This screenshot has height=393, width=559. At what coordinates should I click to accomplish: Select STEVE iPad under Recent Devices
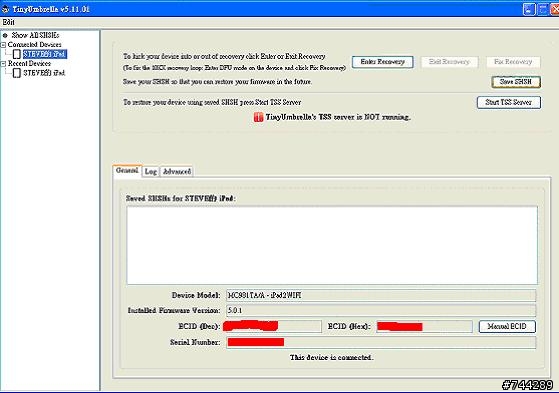[44, 73]
